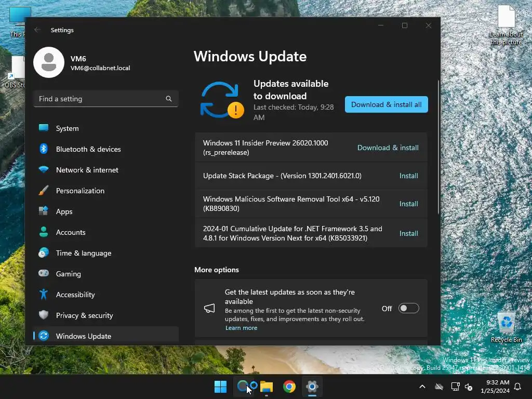Click the Apps icon in sidebar
Viewport: 532px width, 399px height.
pyautogui.click(x=44, y=211)
